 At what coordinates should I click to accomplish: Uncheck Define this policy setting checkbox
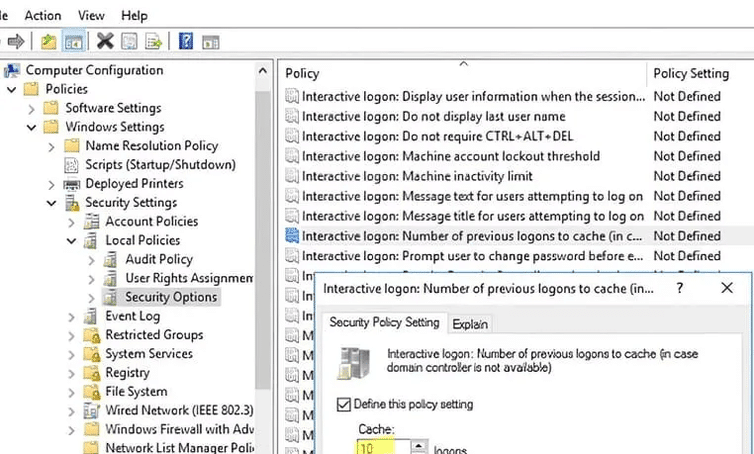pos(346,404)
